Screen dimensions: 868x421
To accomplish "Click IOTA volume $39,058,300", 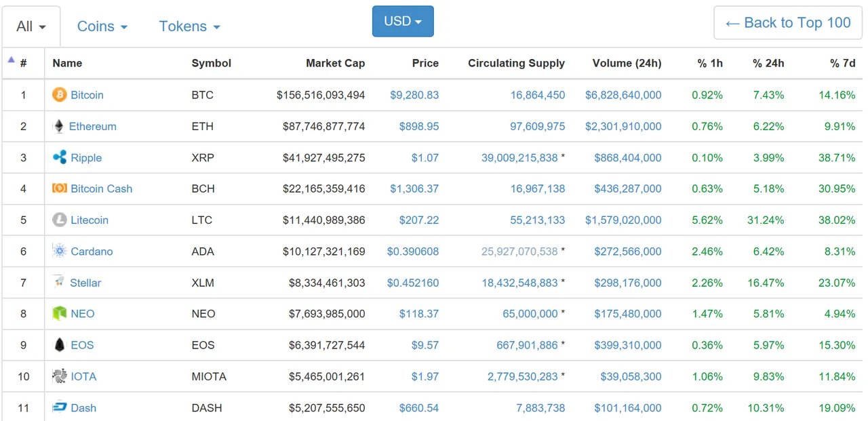I will [x=631, y=376].
